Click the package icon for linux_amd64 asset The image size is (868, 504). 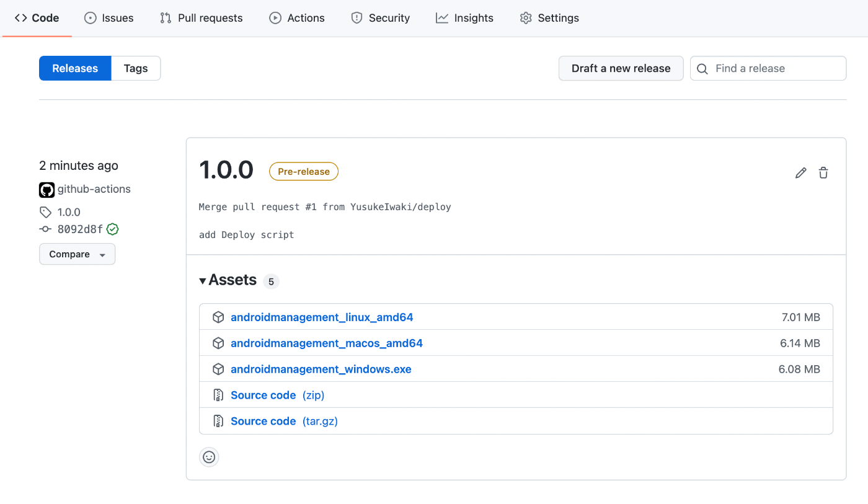[218, 317]
